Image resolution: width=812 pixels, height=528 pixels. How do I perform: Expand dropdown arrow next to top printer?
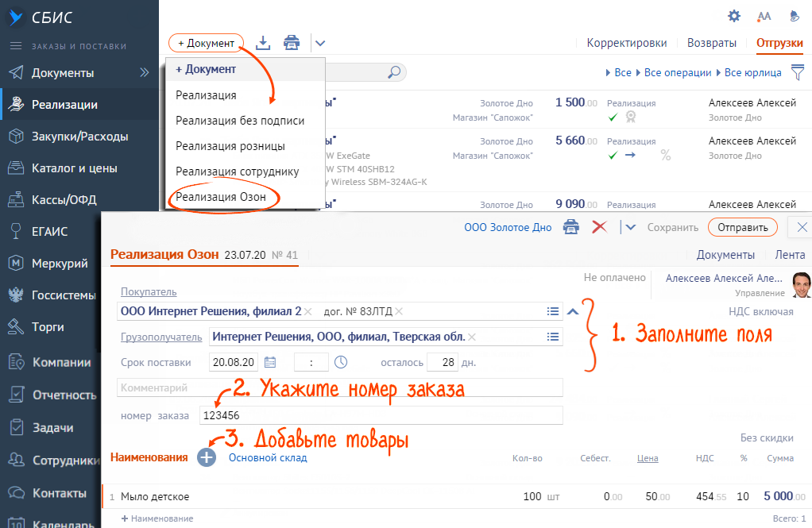tap(320, 44)
